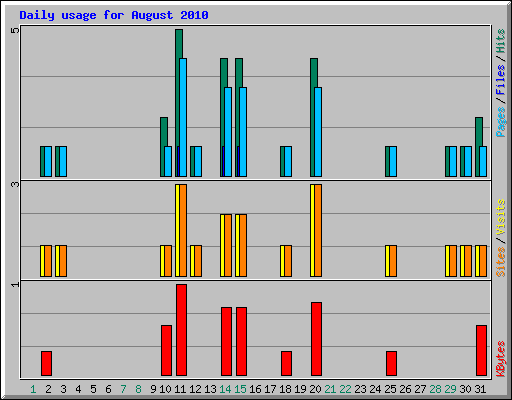Click day label 11 on the axis
Image resolution: width=512 pixels, height=400 pixels.
click(180, 389)
